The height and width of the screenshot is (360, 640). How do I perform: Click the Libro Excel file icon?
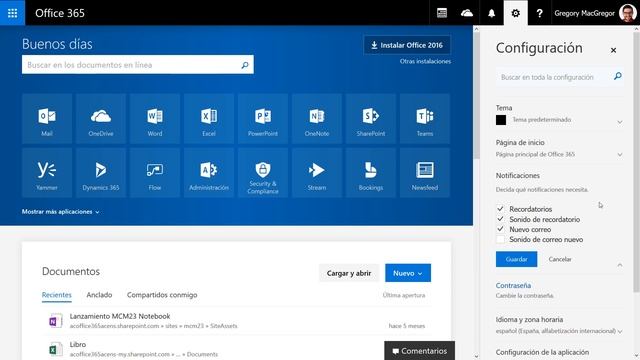55,349
